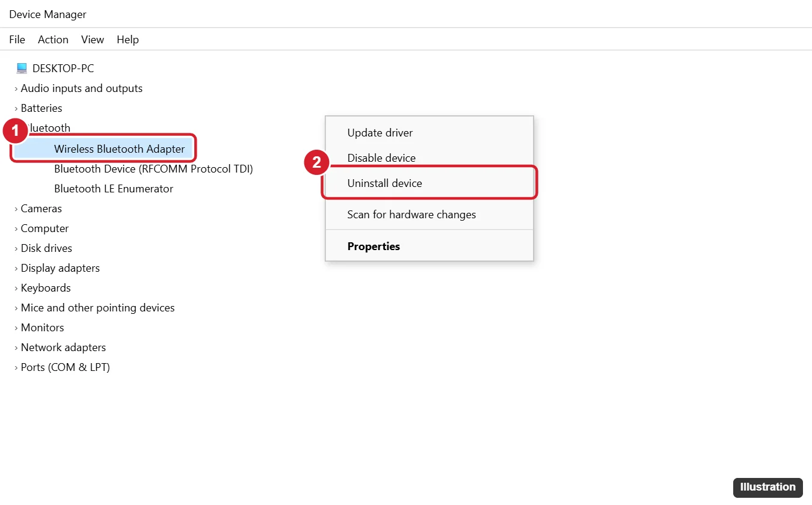Open the View menu
Image resolution: width=812 pixels, height=505 pixels.
pyautogui.click(x=93, y=40)
